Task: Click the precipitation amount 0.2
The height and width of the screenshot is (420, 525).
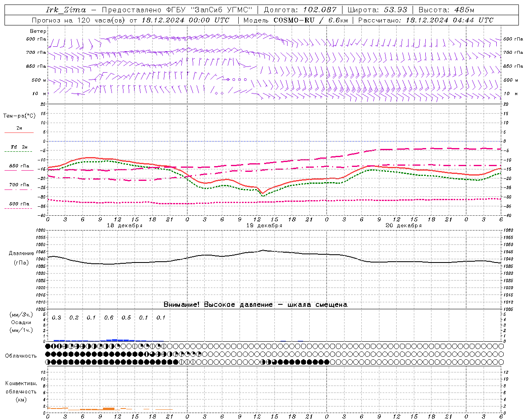Action: 74,318
